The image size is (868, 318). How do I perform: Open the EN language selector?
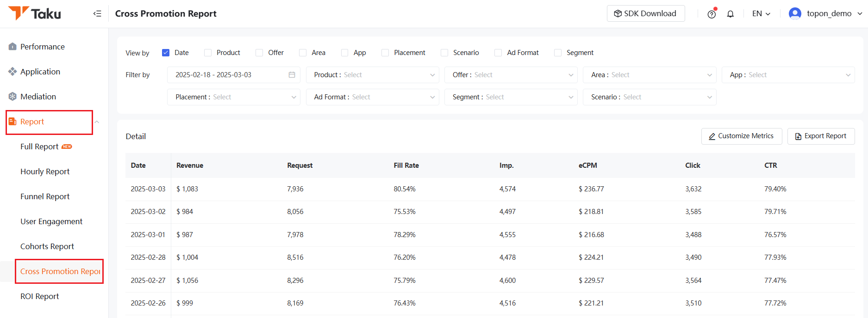click(x=761, y=14)
